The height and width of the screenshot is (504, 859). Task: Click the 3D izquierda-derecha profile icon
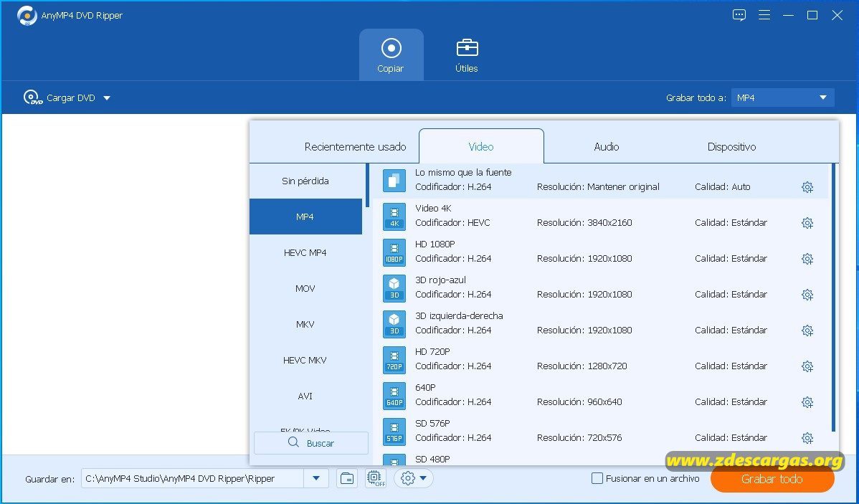point(394,324)
